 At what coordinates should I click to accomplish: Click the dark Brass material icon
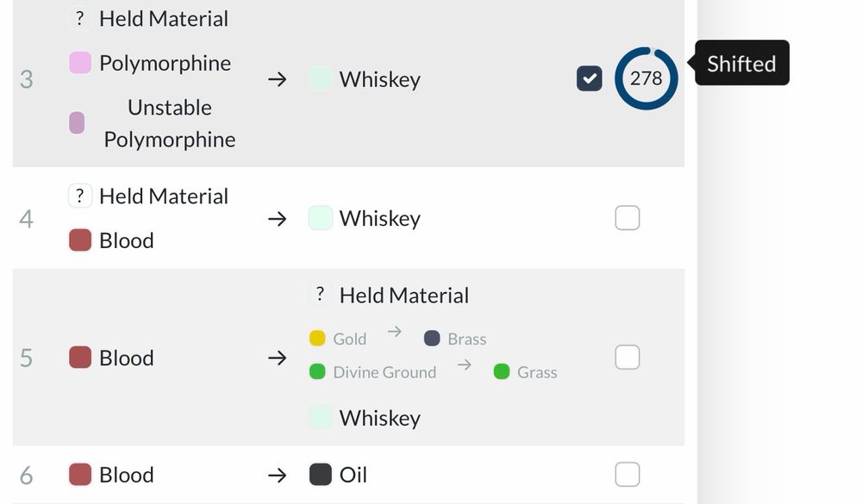(432, 339)
